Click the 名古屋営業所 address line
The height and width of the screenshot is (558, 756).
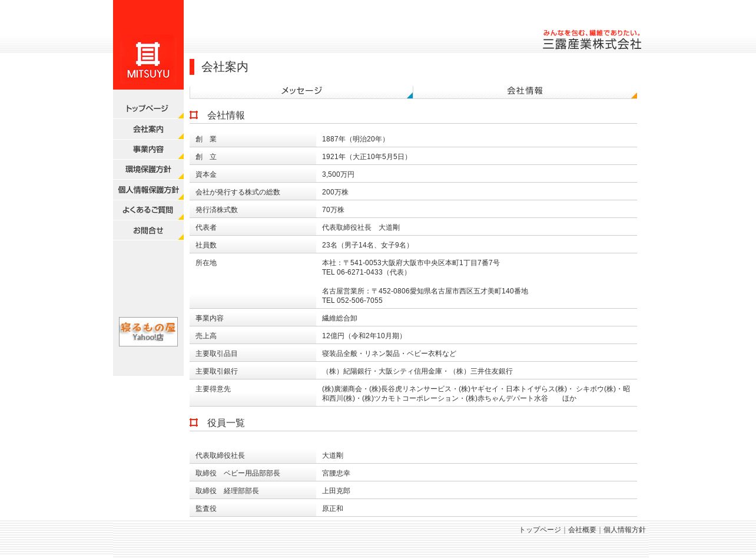point(425,291)
